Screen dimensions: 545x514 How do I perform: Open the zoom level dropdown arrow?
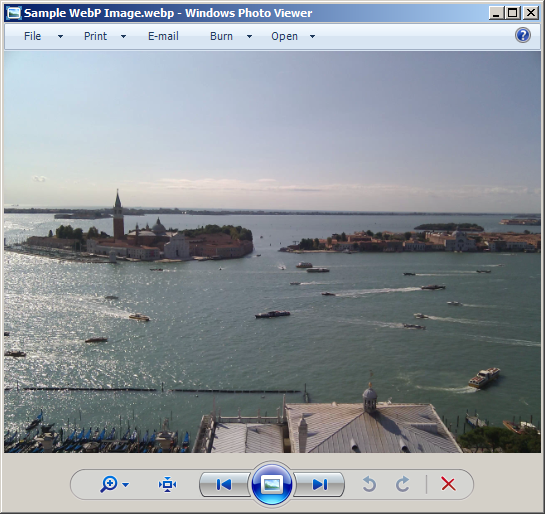click(x=125, y=484)
